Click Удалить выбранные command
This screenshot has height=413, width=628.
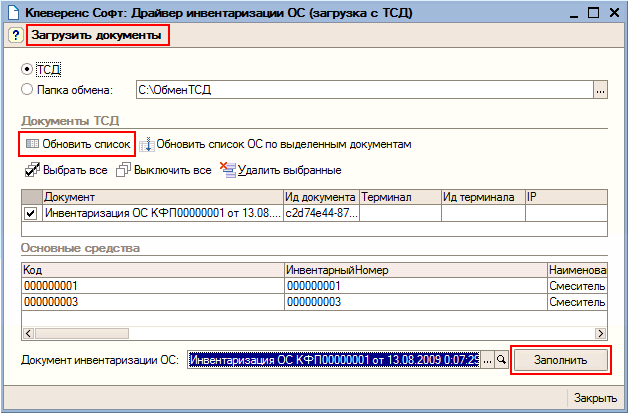(x=281, y=170)
